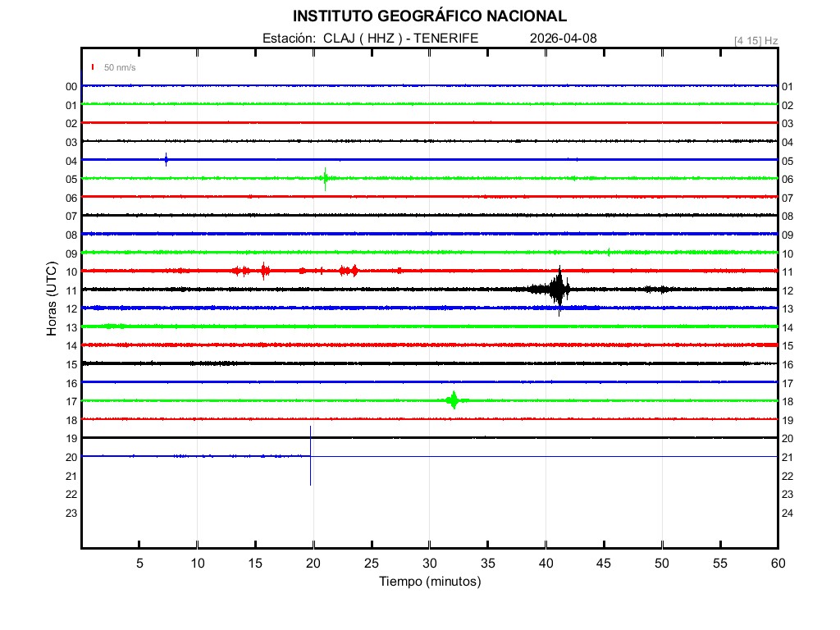Click the 30 tick label on time axis

pyautogui.click(x=429, y=564)
